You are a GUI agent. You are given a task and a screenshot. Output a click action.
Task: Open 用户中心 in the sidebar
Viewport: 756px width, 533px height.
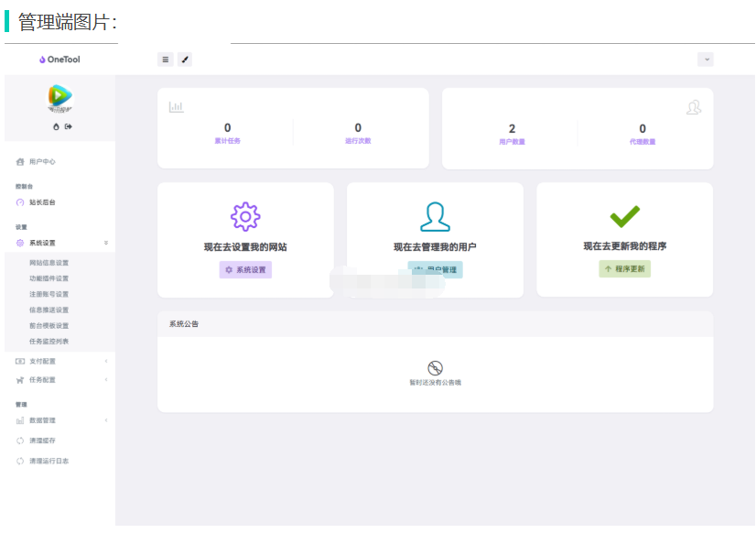42,161
